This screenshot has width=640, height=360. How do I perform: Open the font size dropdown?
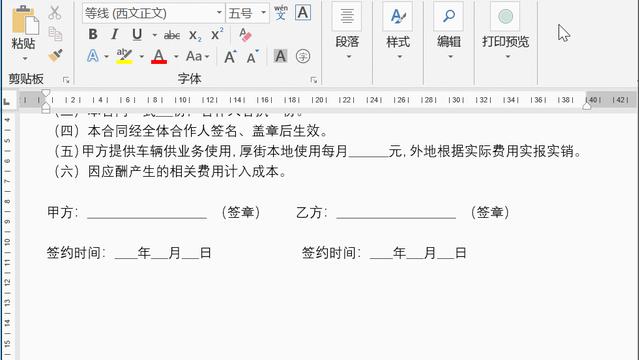coord(264,13)
